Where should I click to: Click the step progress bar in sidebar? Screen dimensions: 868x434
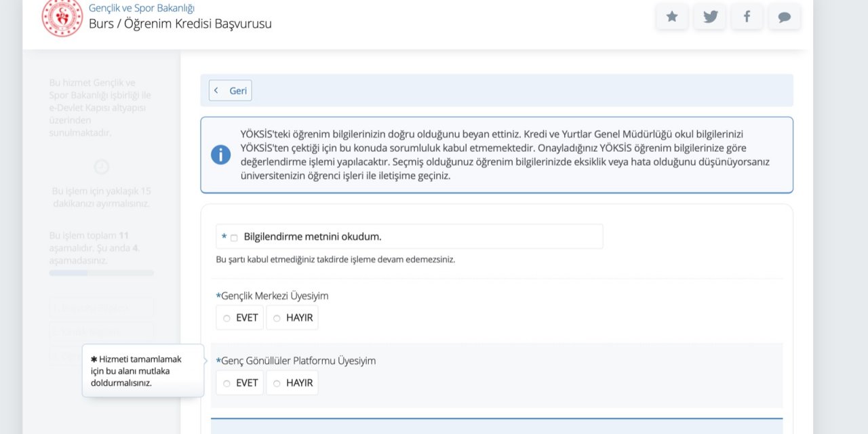click(x=101, y=273)
